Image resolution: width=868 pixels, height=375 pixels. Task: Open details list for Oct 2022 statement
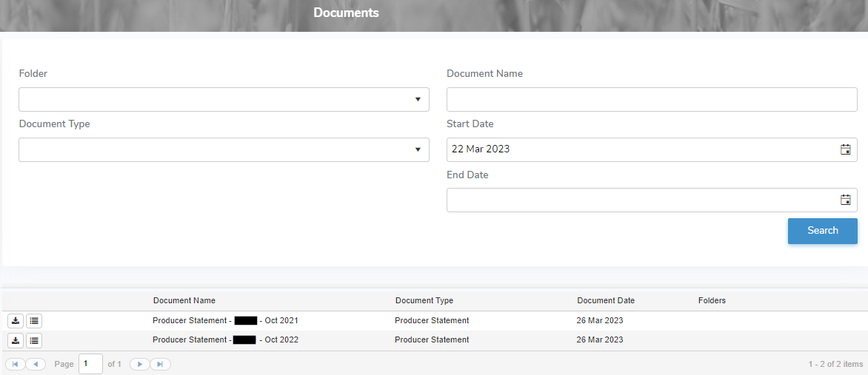click(35, 340)
